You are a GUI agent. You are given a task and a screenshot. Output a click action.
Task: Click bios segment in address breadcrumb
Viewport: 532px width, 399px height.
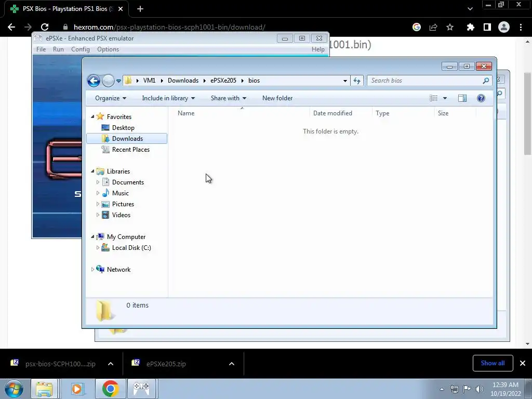coord(254,81)
